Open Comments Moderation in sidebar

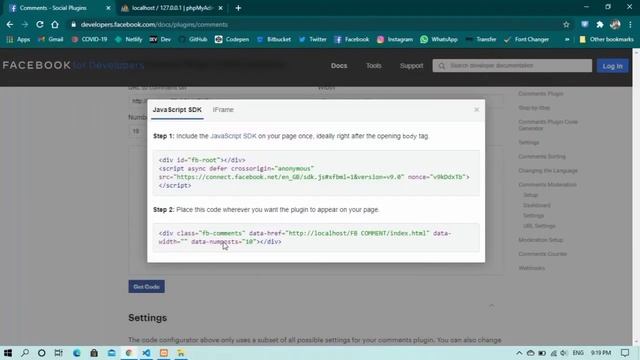[547, 184]
